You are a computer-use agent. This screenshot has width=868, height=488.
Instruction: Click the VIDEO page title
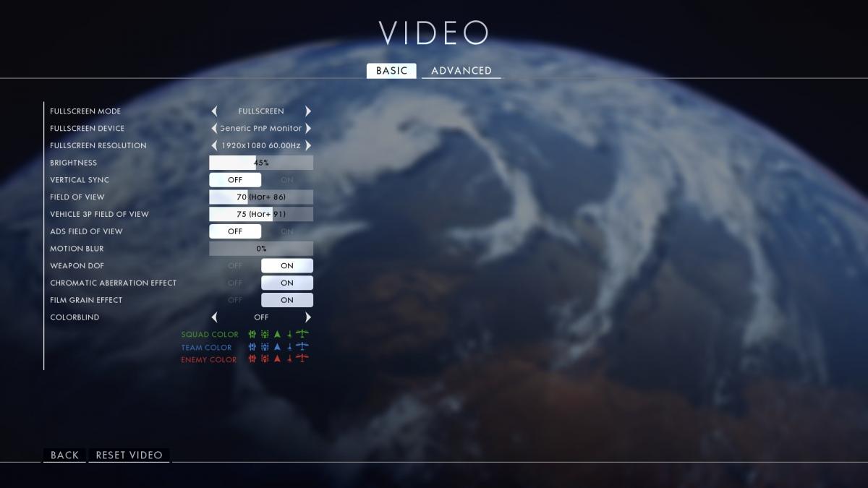coord(434,33)
